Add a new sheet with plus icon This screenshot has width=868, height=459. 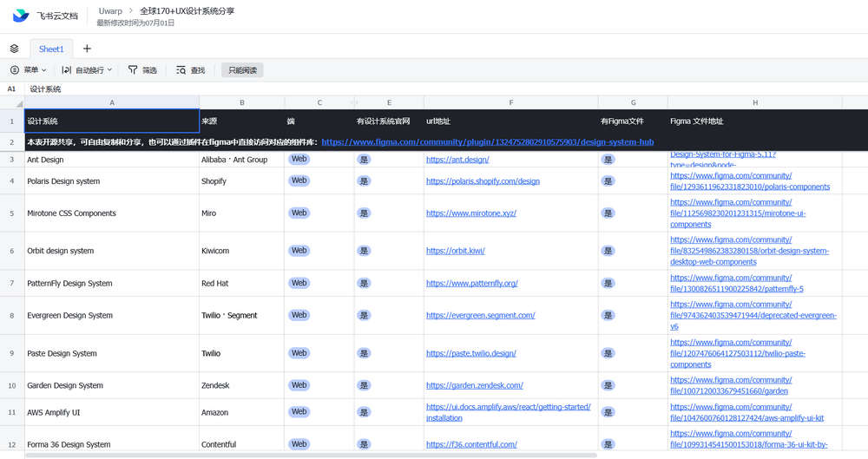point(87,49)
